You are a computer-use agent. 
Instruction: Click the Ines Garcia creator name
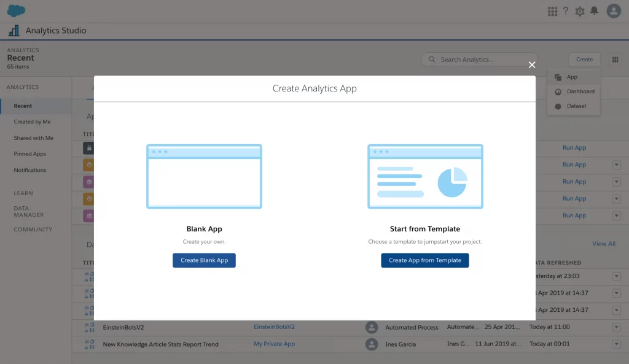[x=400, y=344]
